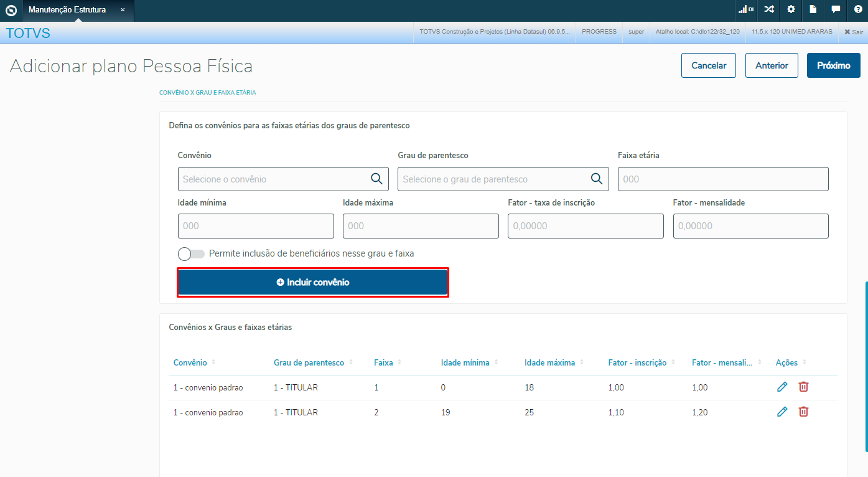Click the TOTVS circular logo icon
Image resolution: width=868 pixels, height=477 pixels.
coord(11,10)
